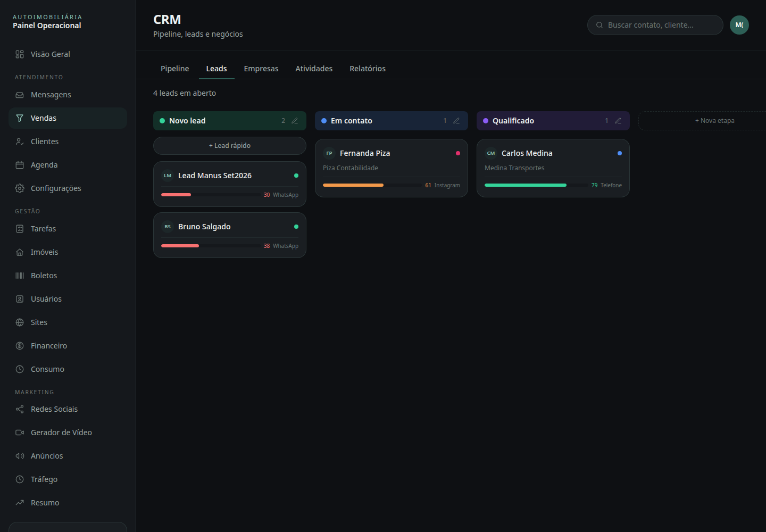Screen dimensions: 766x532
Task: Click the Fernanda Piza lead name
Action: click(365, 153)
